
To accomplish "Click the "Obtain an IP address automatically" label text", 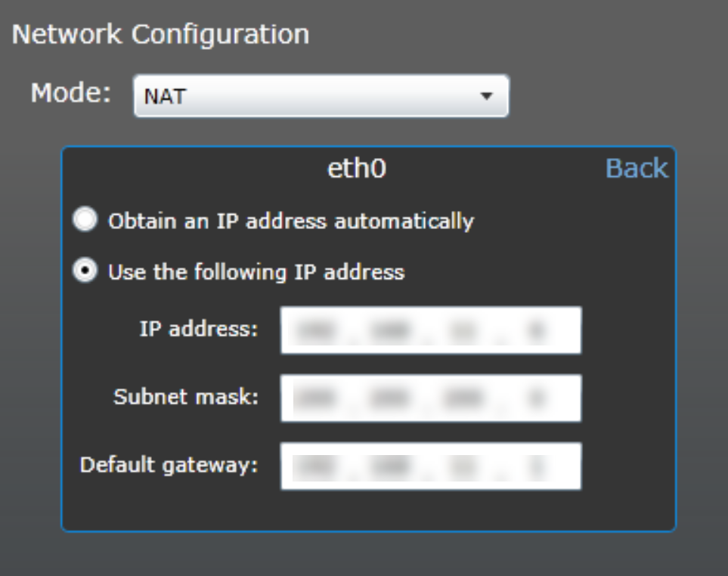I will (291, 221).
